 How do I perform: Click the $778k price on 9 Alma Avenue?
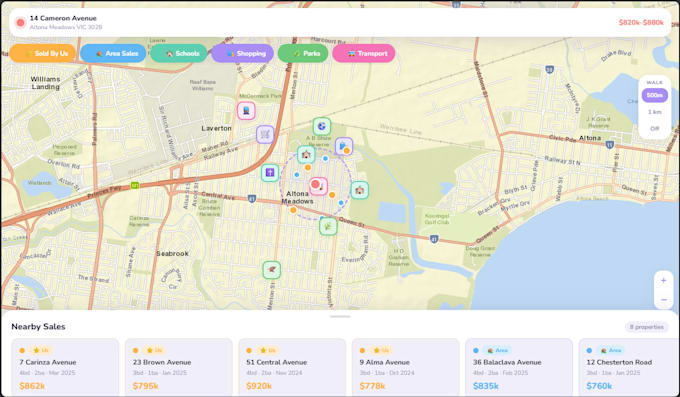pyautogui.click(x=372, y=386)
